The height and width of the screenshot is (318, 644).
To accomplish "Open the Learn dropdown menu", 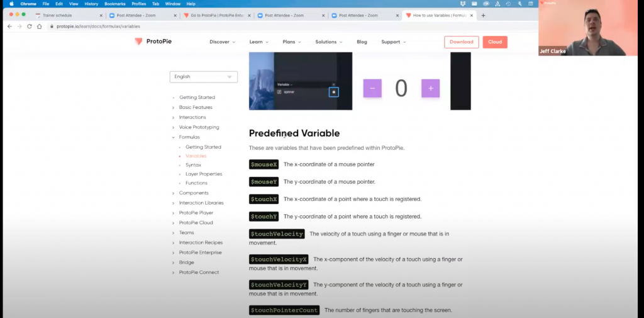I will pos(258,42).
